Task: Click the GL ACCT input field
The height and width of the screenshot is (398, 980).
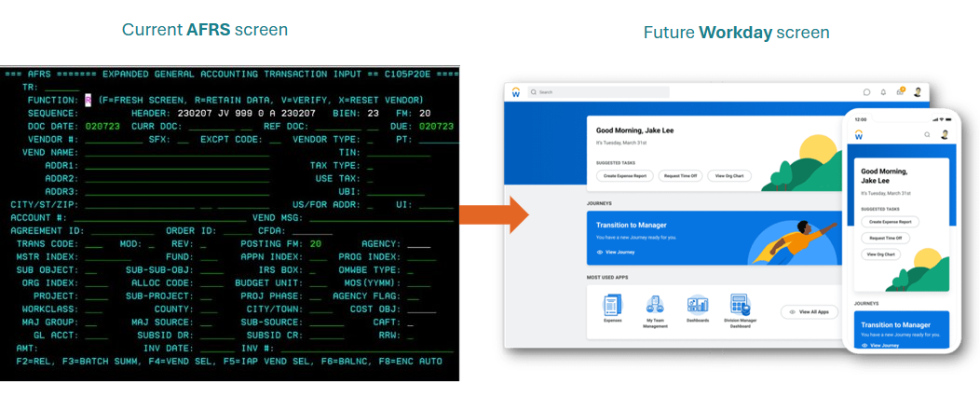Action: point(97,335)
